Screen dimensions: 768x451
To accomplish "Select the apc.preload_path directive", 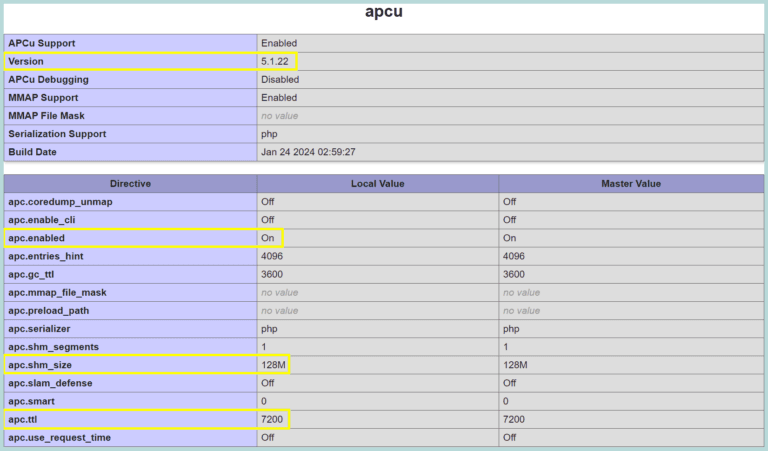I will coord(48,310).
